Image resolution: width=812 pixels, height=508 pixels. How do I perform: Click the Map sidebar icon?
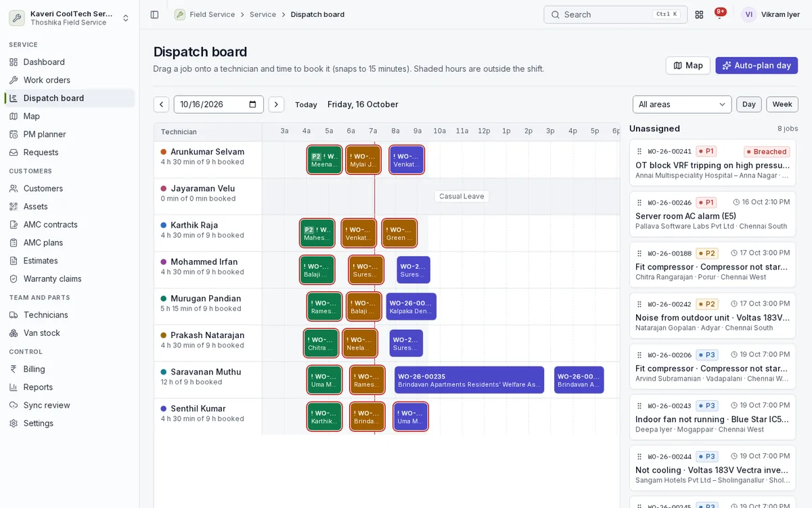point(14,116)
